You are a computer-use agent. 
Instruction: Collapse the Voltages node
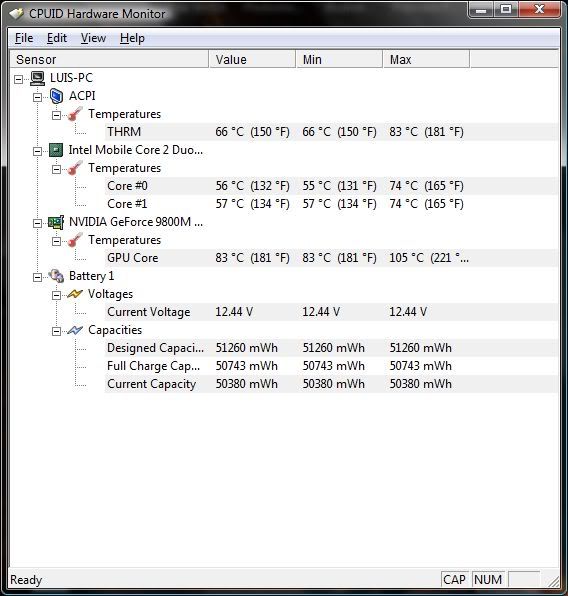[x=56, y=295]
